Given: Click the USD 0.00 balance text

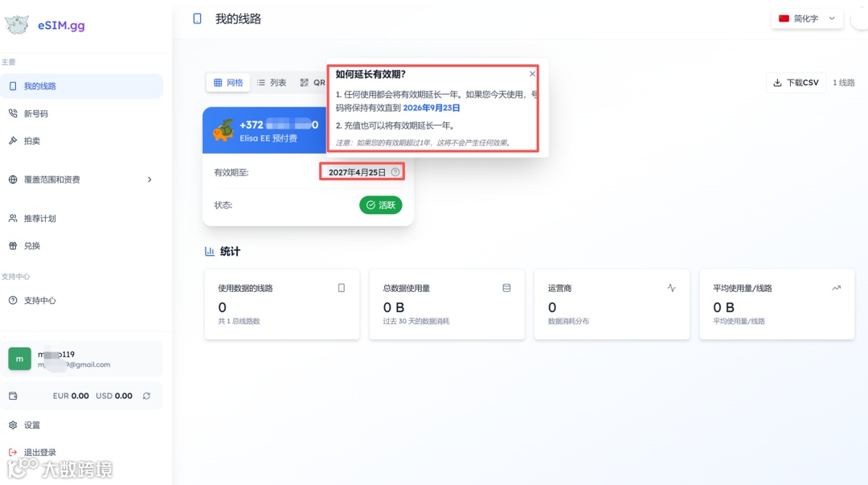Looking at the screenshot, I should click(114, 396).
